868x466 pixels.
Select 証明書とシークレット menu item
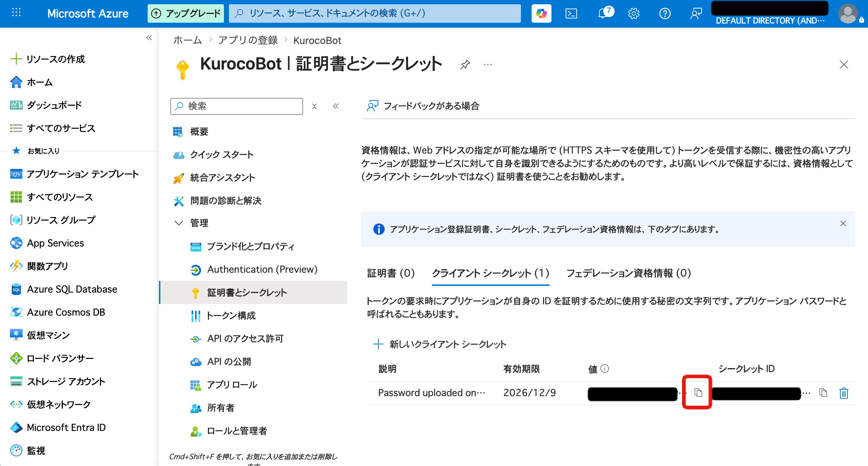pyautogui.click(x=253, y=293)
